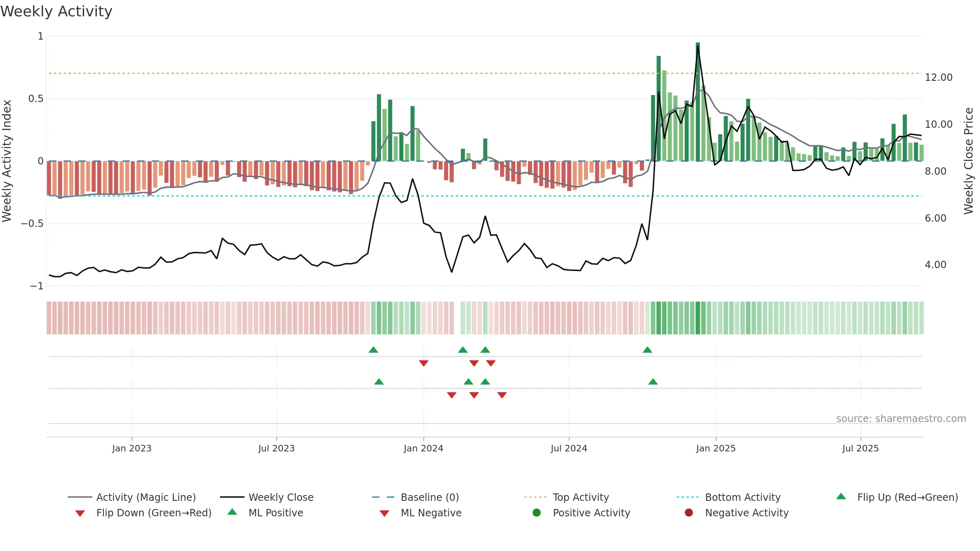Image resolution: width=980 pixels, height=551 pixels.
Task: Click the Positive Activity green circle icon
Action: point(537,512)
